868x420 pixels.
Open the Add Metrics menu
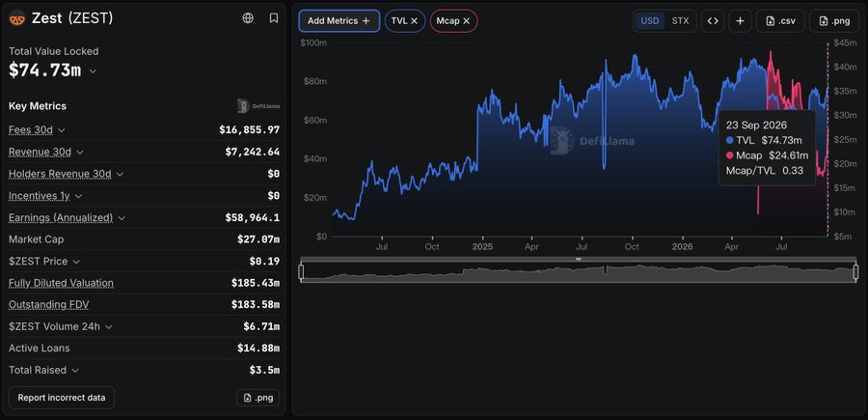tap(339, 21)
